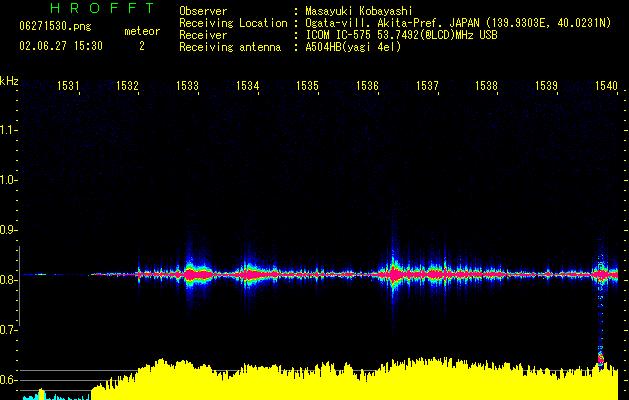Click the 0.9 kHz frequency label

tap(8, 230)
